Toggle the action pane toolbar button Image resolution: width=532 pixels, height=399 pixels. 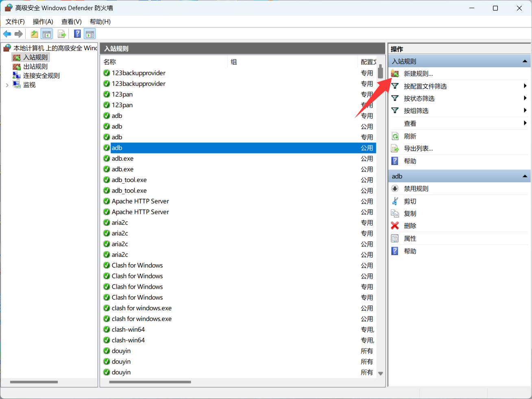(x=90, y=34)
